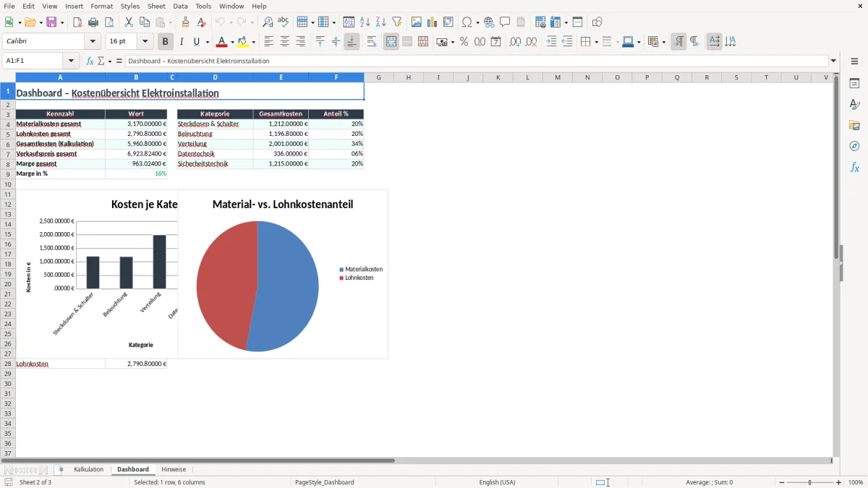
Task: Click in the formula bar input line
Action: pyautogui.click(x=476, y=61)
